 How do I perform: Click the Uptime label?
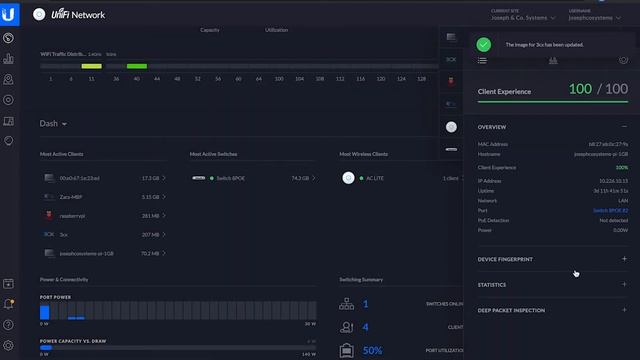486,191
